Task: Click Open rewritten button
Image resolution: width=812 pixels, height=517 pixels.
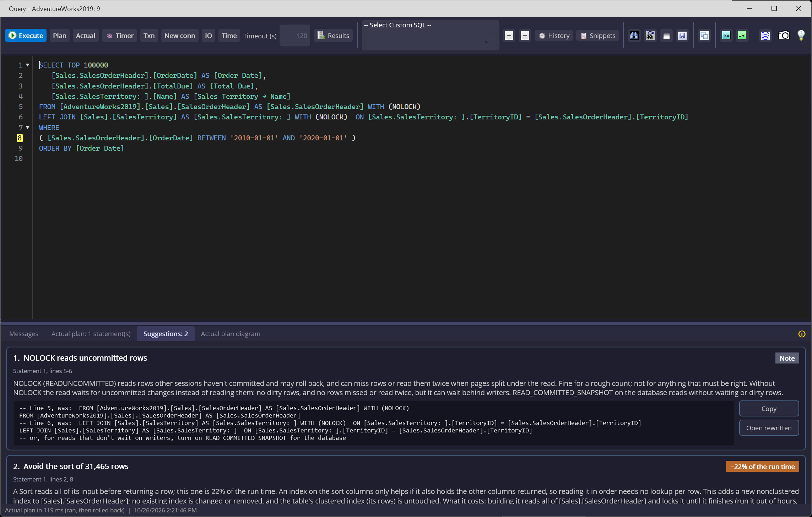Action: click(769, 428)
